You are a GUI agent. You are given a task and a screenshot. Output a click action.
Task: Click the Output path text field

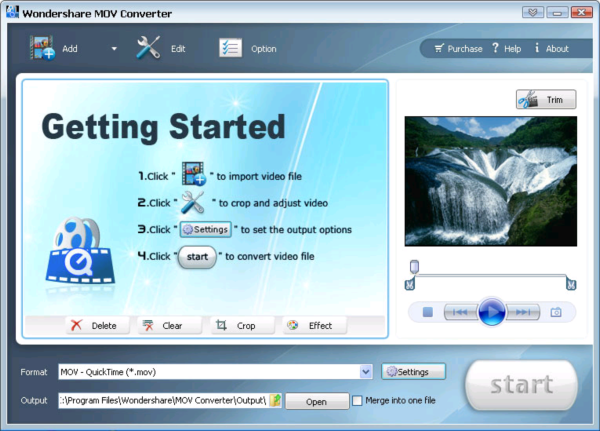coord(162,401)
